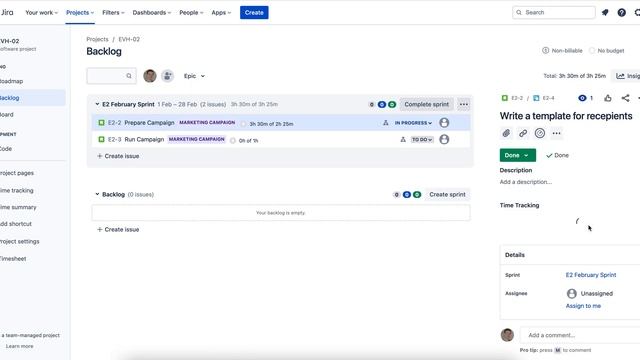
Task: Click the E2-4 subtask icon in breadcrumb
Action: pyautogui.click(x=536, y=98)
